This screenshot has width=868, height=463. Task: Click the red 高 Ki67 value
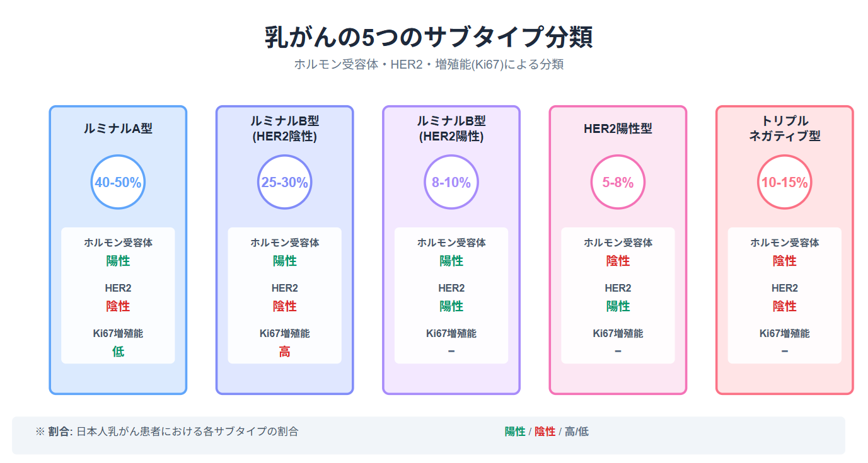(284, 352)
